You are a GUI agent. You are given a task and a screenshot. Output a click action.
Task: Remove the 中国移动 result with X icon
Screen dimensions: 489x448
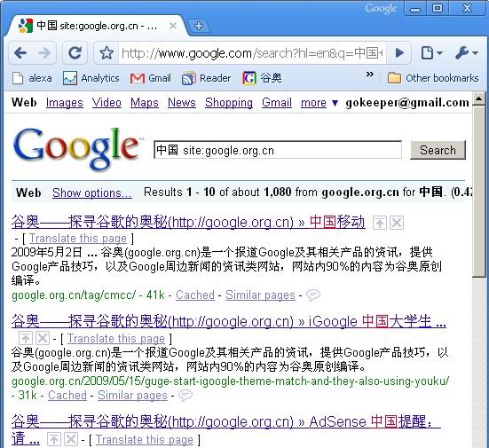click(x=397, y=223)
